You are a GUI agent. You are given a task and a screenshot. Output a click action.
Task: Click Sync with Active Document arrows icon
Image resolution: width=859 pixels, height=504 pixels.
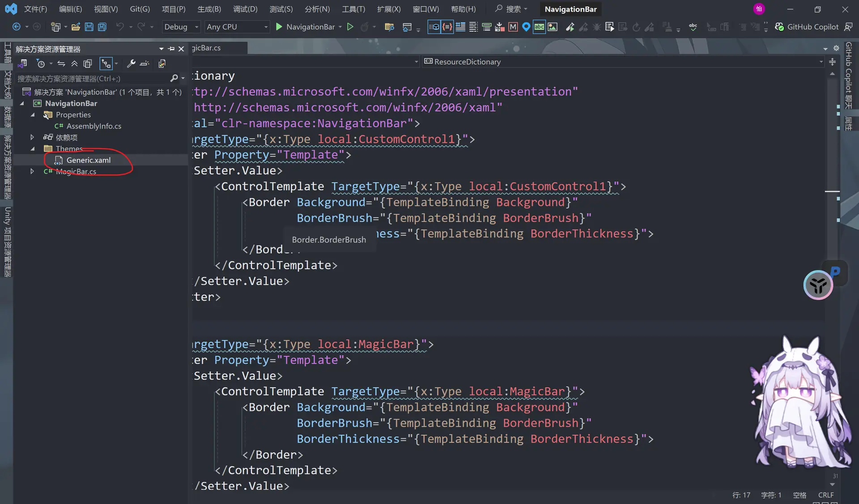click(x=61, y=64)
